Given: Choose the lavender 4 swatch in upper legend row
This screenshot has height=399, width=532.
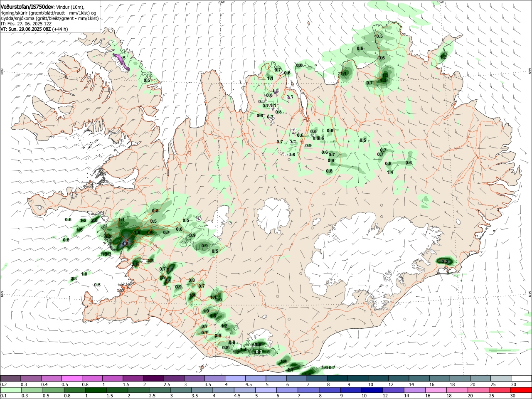Looking at the screenshot, I should (235, 378).
